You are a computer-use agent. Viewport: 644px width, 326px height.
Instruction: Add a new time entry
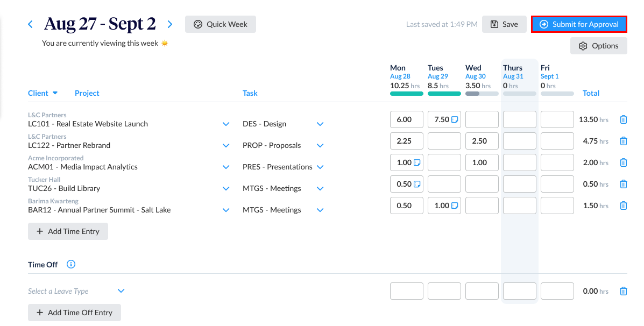68,231
